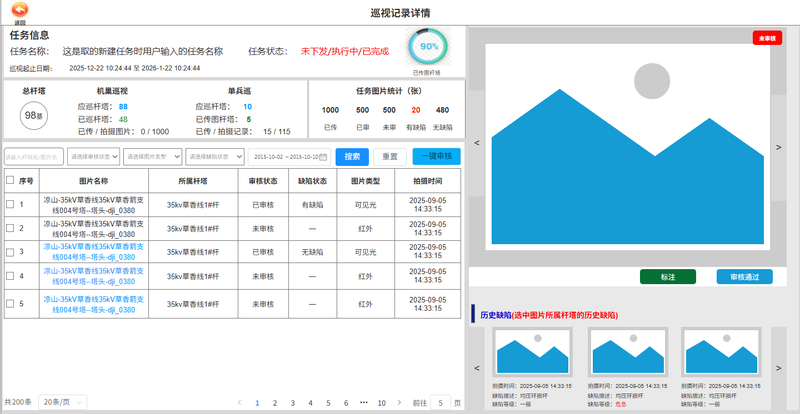The width and height of the screenshot is (800, 414).
Task: Click the orange 返回 back arrow icon
Action: pos(20,10)
